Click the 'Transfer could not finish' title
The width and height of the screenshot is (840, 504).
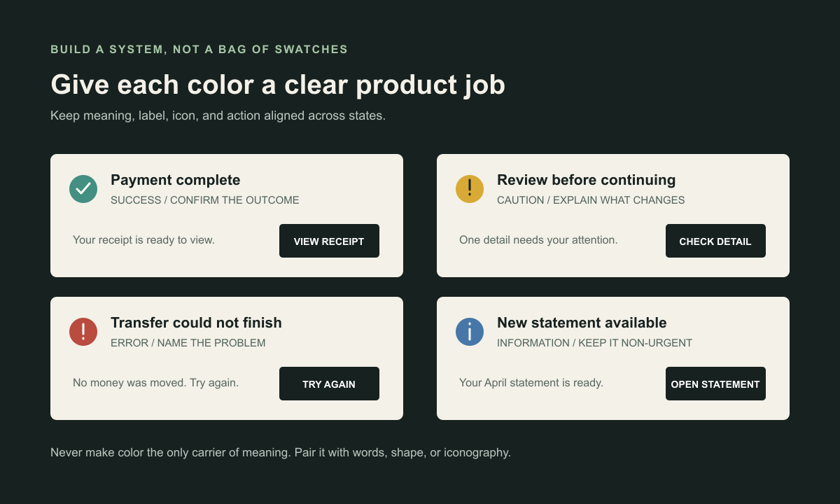click(x=196, y=323)
